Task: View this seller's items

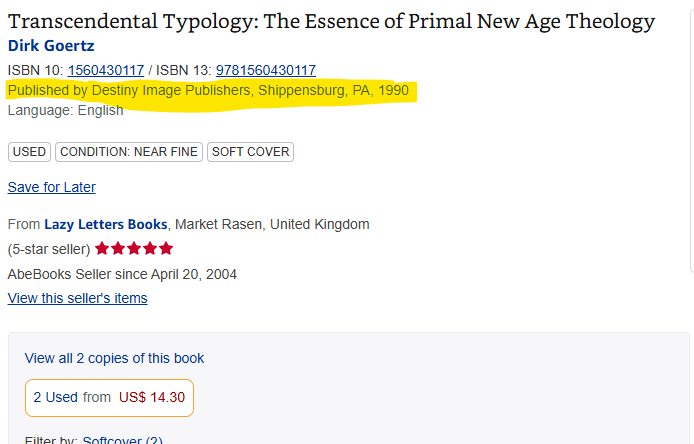Action: click(77, 298)
